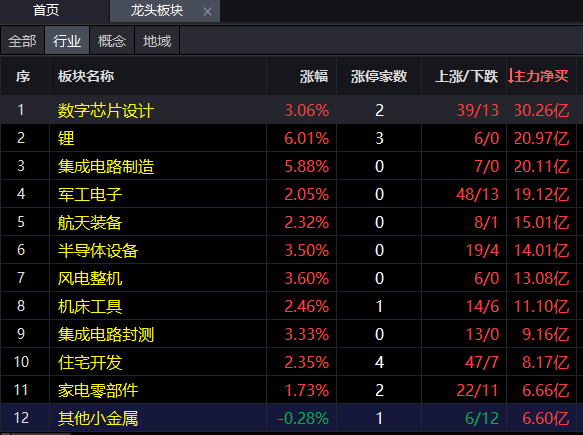Image resolution: width=583 pixels, height=435 pixels.
Task: Switch to the 首页 tab
Action: 46,10
